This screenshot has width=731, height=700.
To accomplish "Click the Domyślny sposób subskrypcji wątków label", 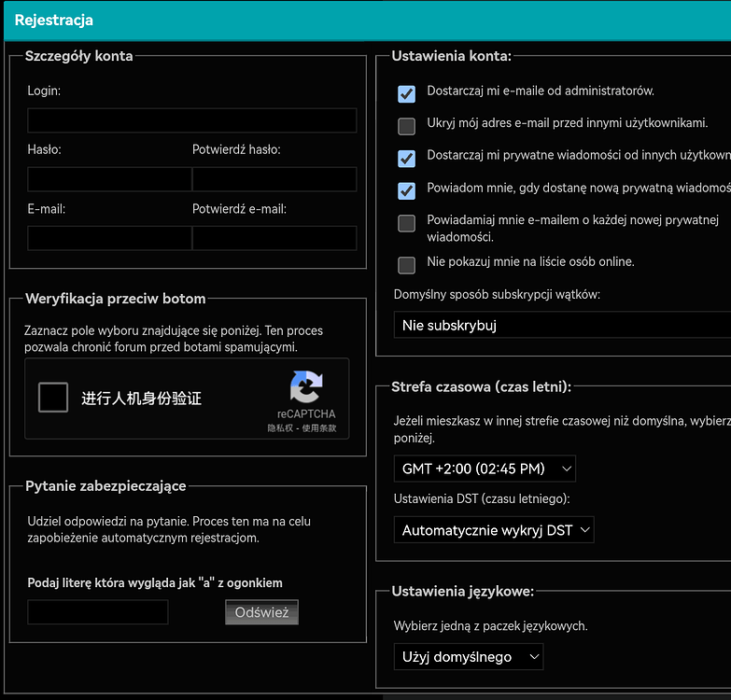I will (x=497, y=295).
